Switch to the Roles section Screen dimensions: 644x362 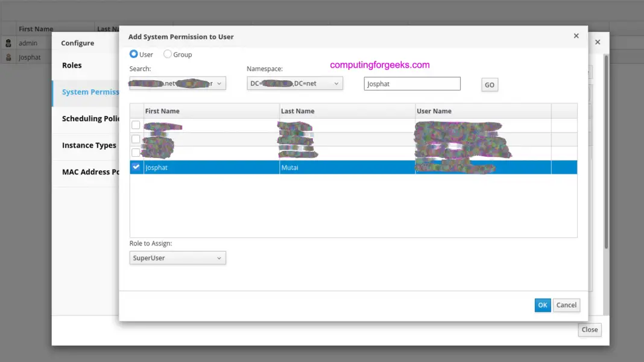click(71, 65)
